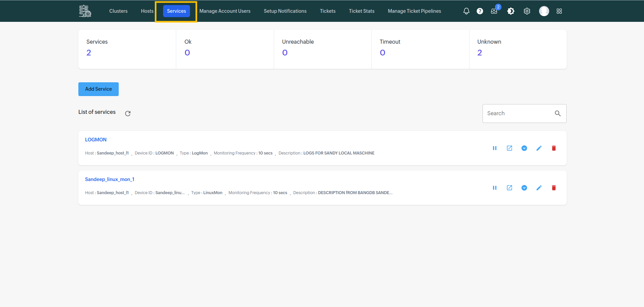This screenshot has height=307, width=644.
Task: Click Type 'LogMon' text
Action: click(x=200, y=153)
